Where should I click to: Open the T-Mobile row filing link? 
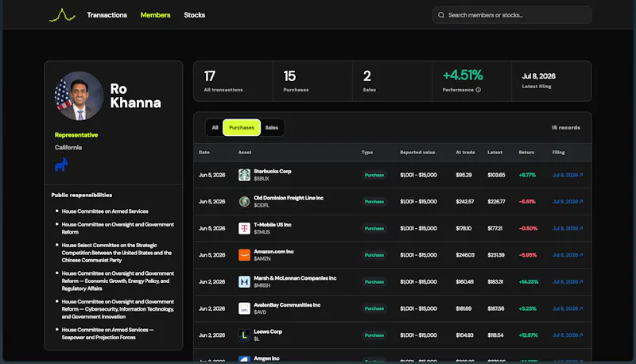(568, 228)
